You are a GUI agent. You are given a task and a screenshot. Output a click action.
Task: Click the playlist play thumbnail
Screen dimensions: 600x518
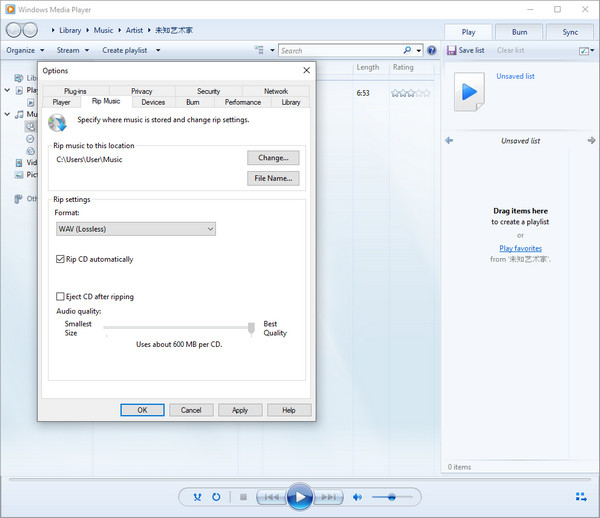(470, 92)
